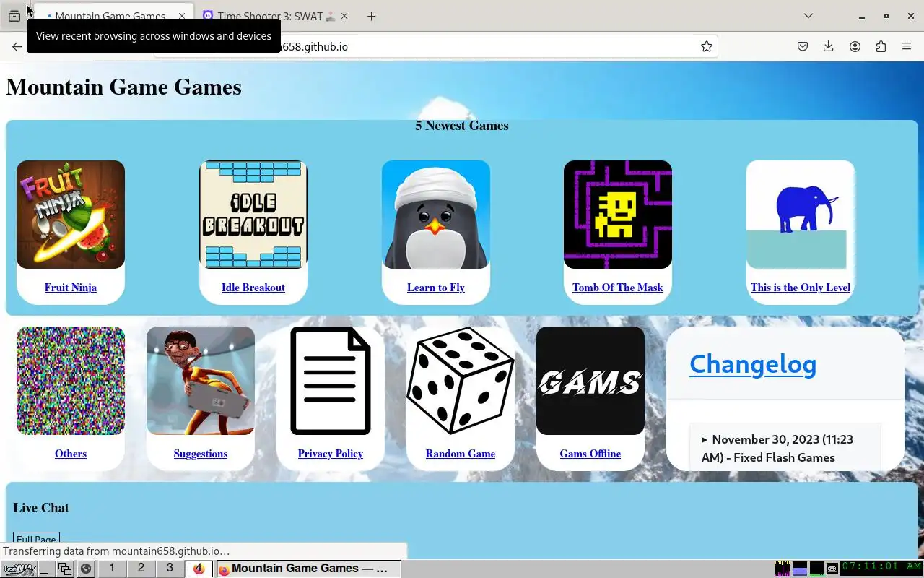
Task: Click the Full Page button in Live Chat
Action: pyautogui.click(x=36, y=539)
